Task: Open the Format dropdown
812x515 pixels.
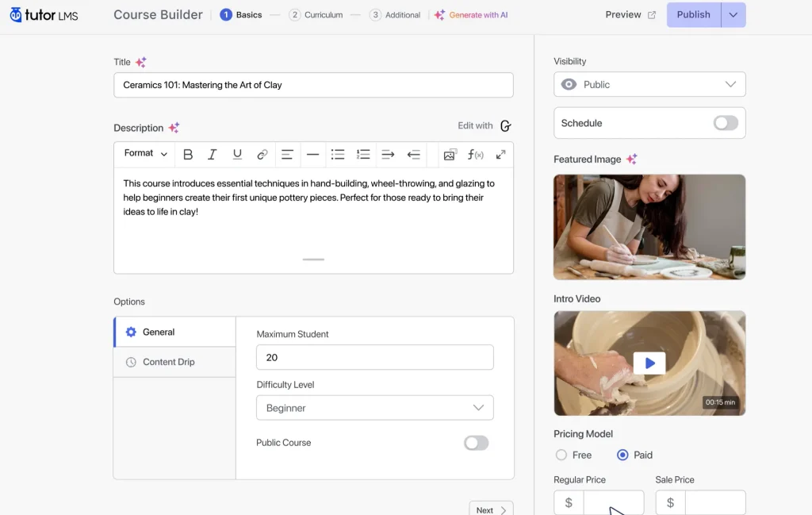Action: tap(146, 154)
